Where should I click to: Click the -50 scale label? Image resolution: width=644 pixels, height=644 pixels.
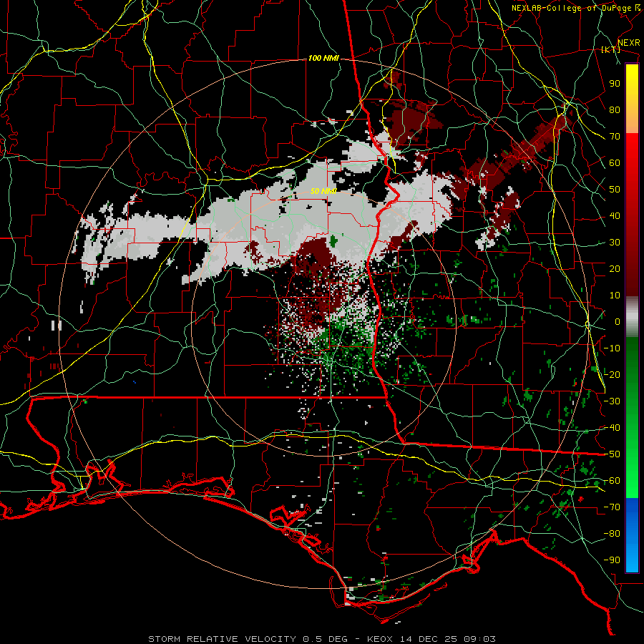612,454
